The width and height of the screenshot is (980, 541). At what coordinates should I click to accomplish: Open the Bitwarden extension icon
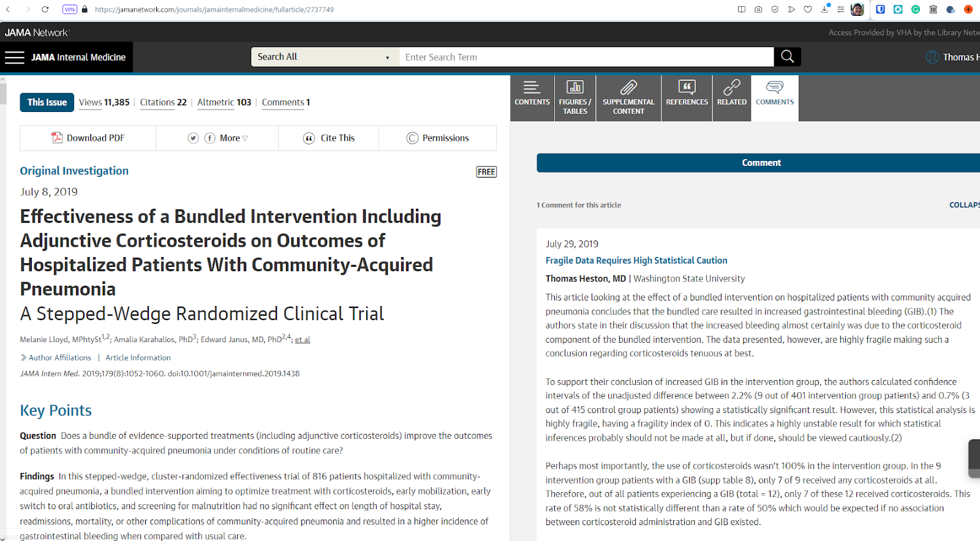(880, 9)
